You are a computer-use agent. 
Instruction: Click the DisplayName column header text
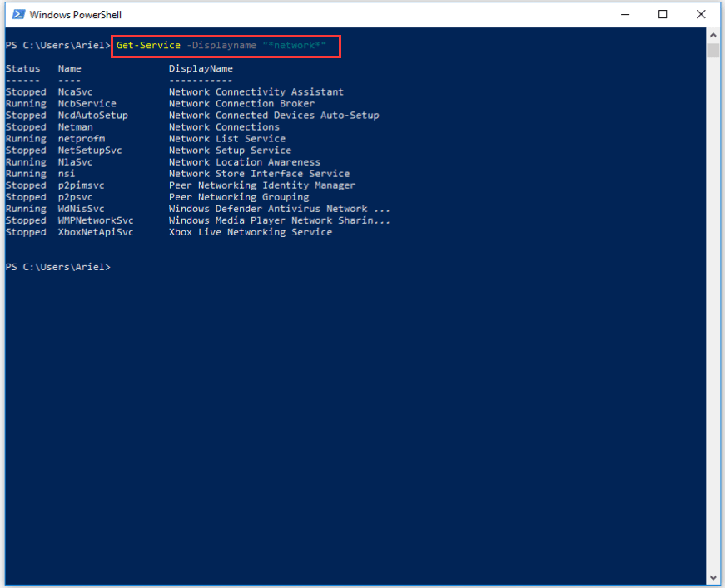pos(201,68)
